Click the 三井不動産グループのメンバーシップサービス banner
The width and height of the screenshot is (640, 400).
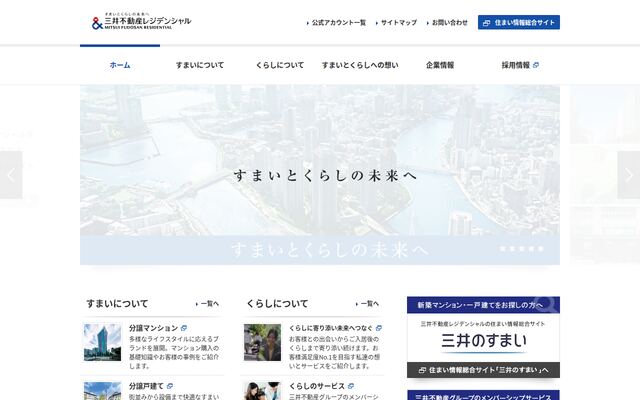point(483,396)
